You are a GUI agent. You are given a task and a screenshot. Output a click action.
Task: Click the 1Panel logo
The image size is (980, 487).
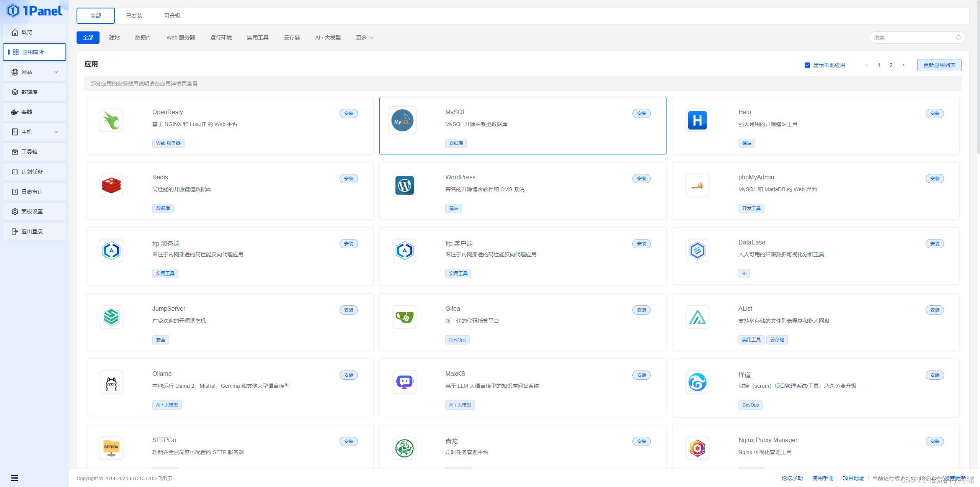[x=34, y=11]
